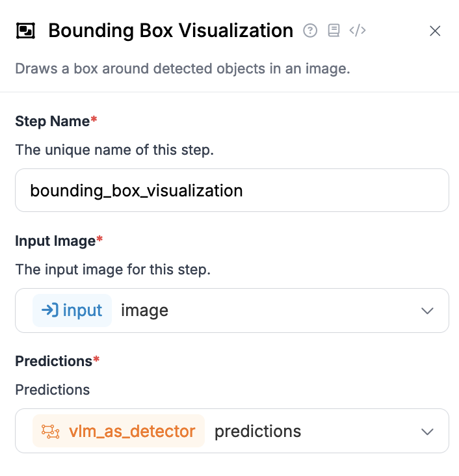Click the blue 'input' chip label
The width and height of the screenshot is (459, 476).
coord(83,311)
